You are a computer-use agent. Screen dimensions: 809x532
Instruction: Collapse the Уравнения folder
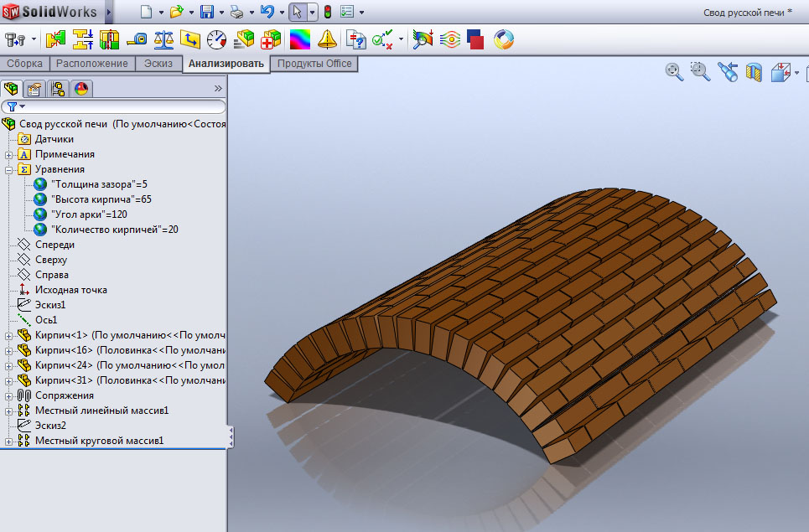[9, 169]
